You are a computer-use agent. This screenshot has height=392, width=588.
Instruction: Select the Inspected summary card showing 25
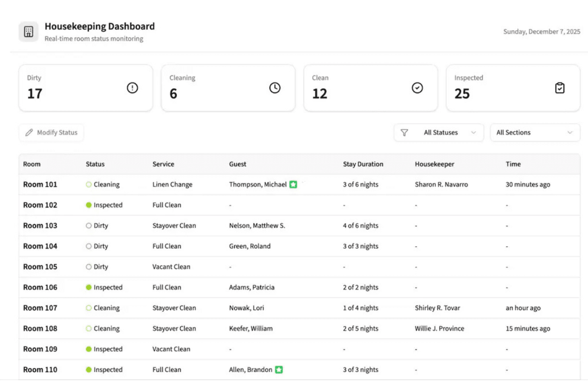pyautogui.click(x=513, y=88)
